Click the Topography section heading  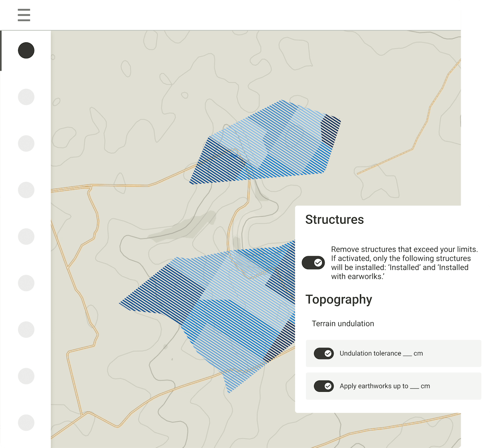(339, 300)
